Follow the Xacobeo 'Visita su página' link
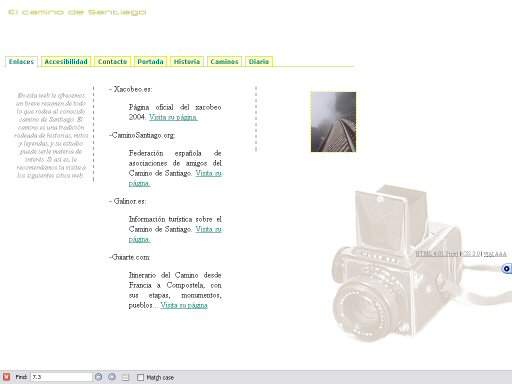Screen dimensions: 512x384 (x=173, y=117)
